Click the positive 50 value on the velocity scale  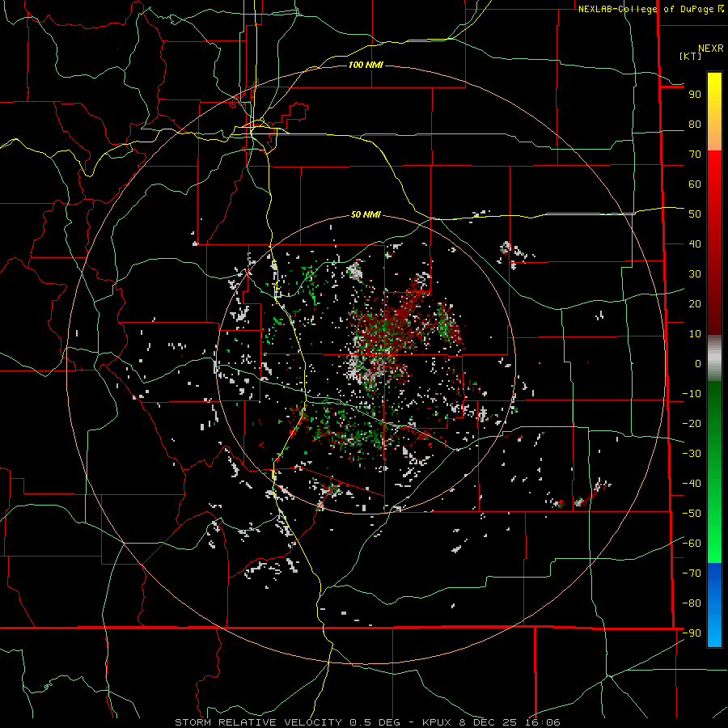click(x=695, y=214)
